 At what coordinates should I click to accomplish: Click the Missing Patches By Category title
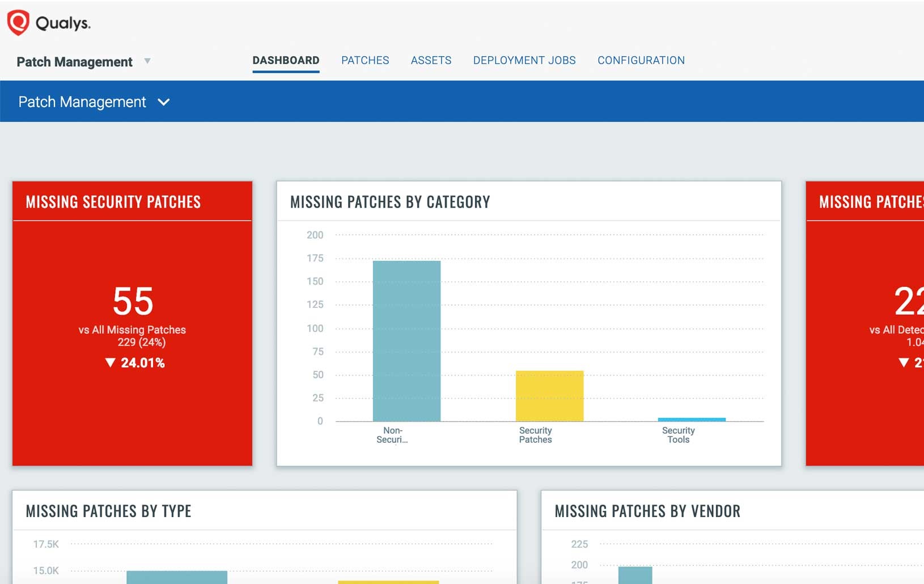pyautogui.click(x=390, y=202)
